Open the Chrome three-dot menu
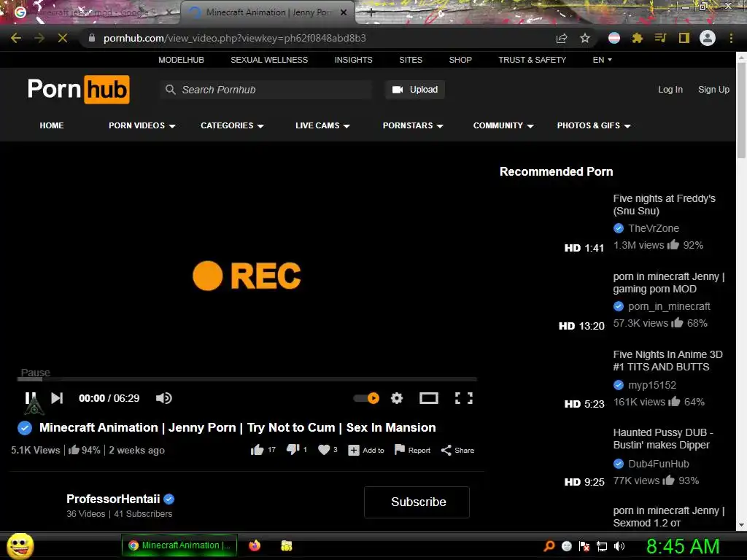The height and width of the screenshot is (560, 747). point(731,38)
